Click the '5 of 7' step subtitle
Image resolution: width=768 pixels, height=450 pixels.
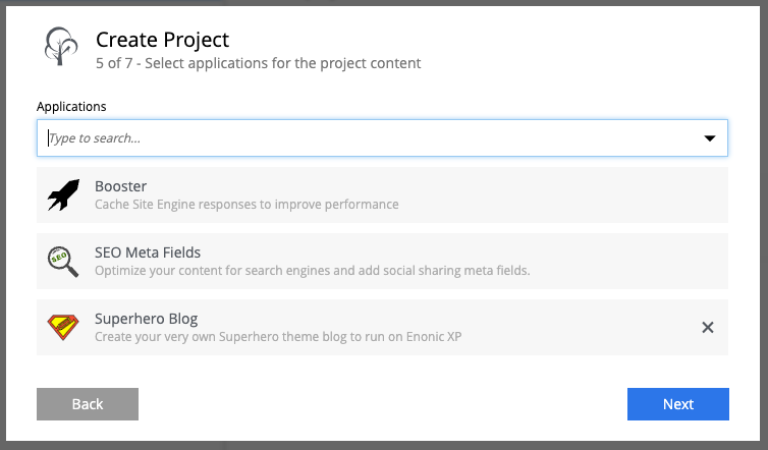(258, 63)
